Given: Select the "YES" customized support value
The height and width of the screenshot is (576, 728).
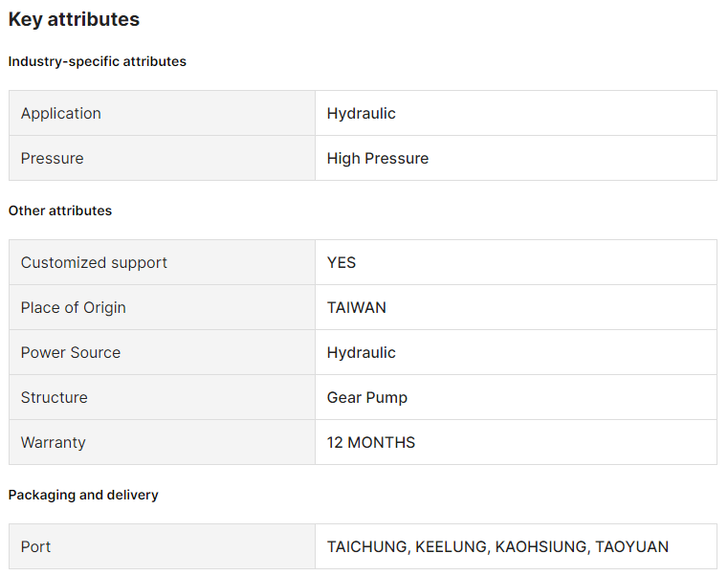Looking at the screenshot, I should (341, 262).
